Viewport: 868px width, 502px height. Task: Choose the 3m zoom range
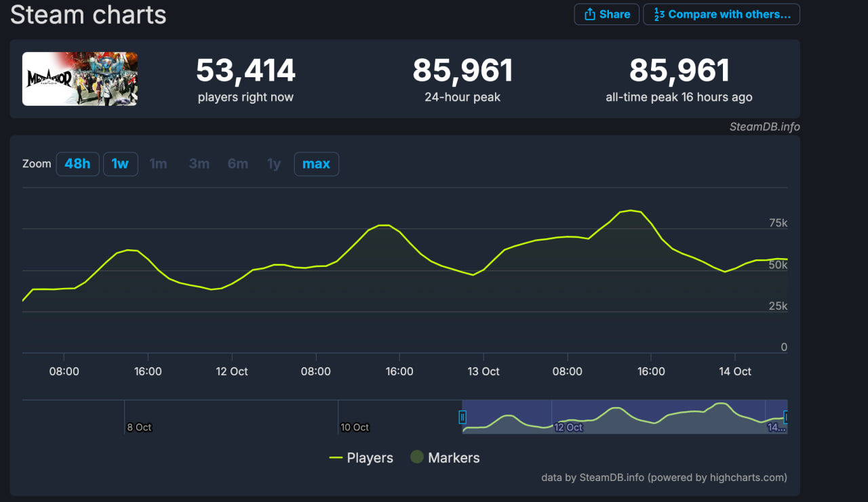[x=199, y=164]
